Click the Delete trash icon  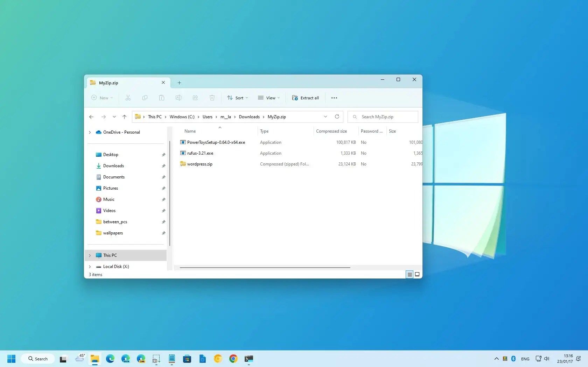[x=212, y=98]
